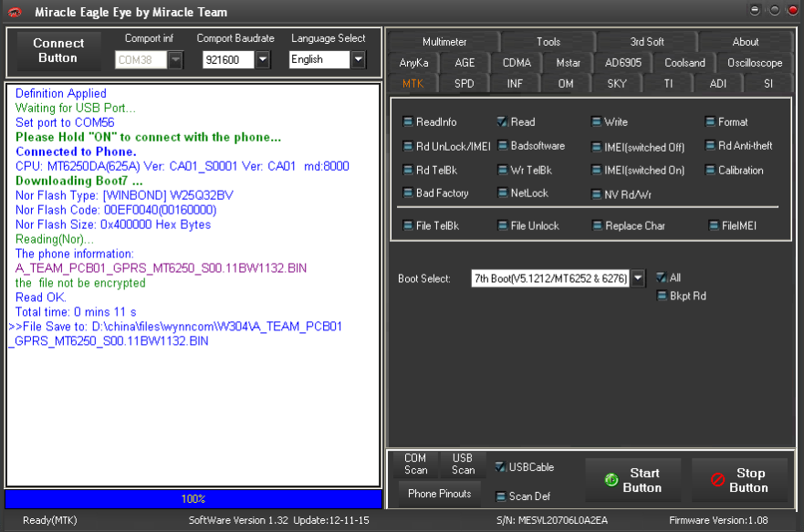
Task: Enable the ReadInfo checkbox
Action: 408,122
